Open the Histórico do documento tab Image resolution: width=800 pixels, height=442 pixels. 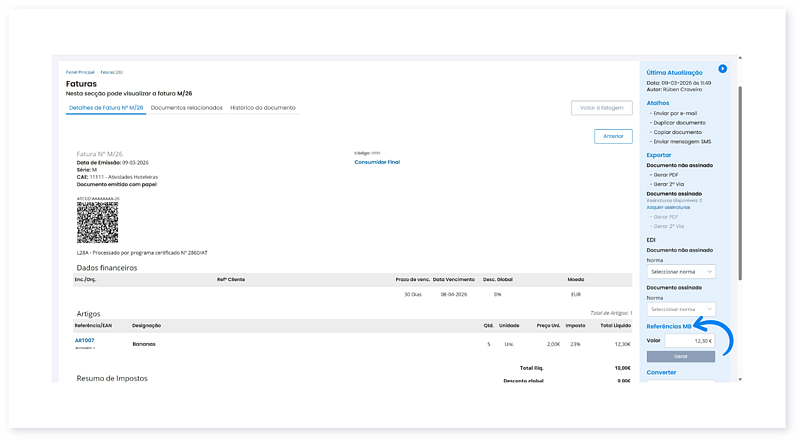tap(263, 107)
